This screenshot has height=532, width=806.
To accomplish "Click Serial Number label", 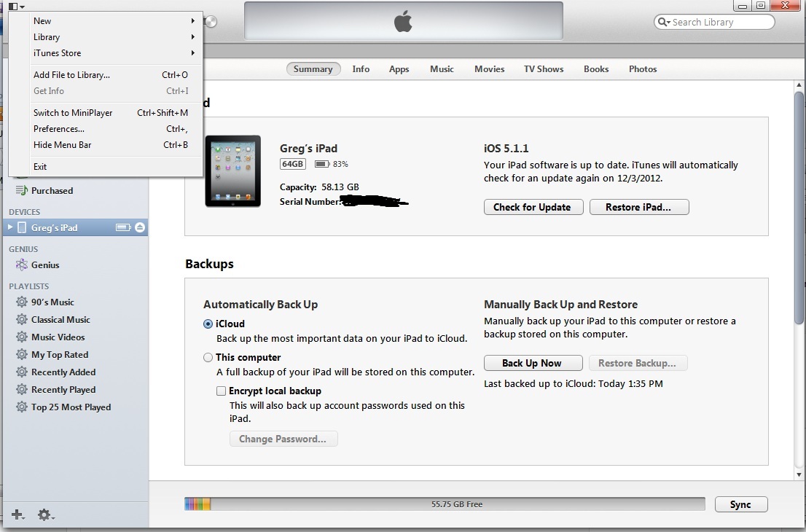I will pos(310,201).
